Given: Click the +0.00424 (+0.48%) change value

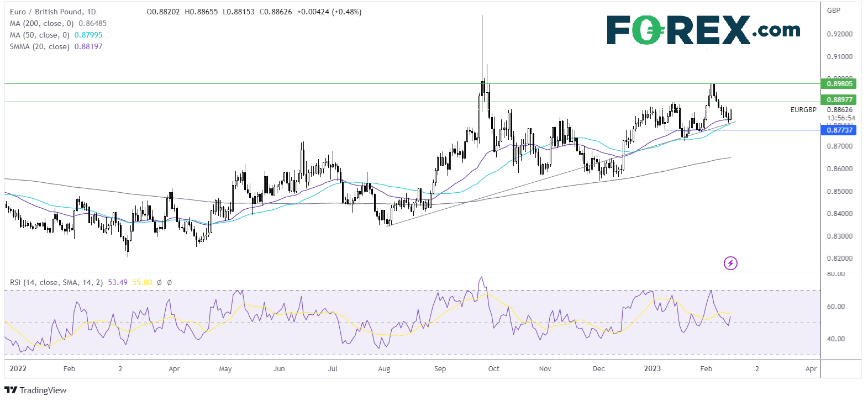Looking at the screenshot, I should 329,12.
